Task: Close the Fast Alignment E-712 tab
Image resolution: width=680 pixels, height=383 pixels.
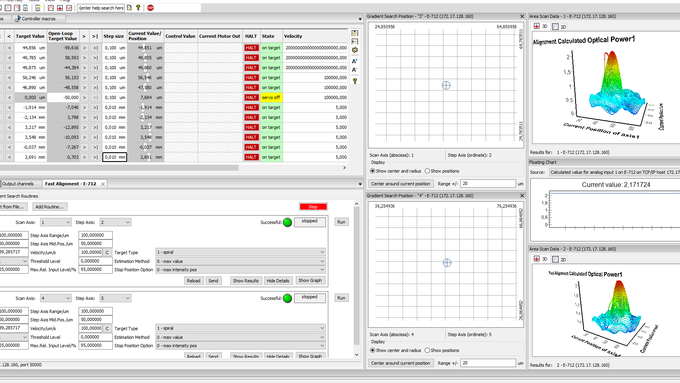Action: 103,184
